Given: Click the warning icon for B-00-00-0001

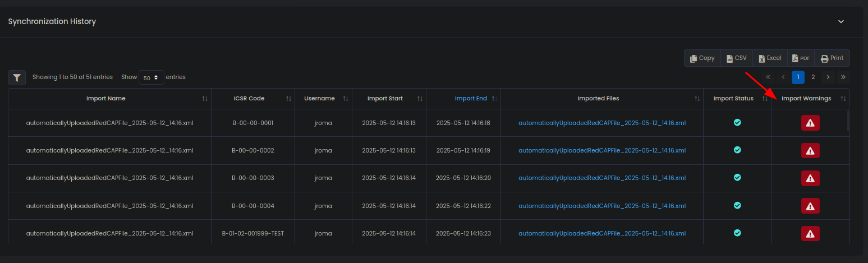Looking at the screenshot, I should [810, 123].
